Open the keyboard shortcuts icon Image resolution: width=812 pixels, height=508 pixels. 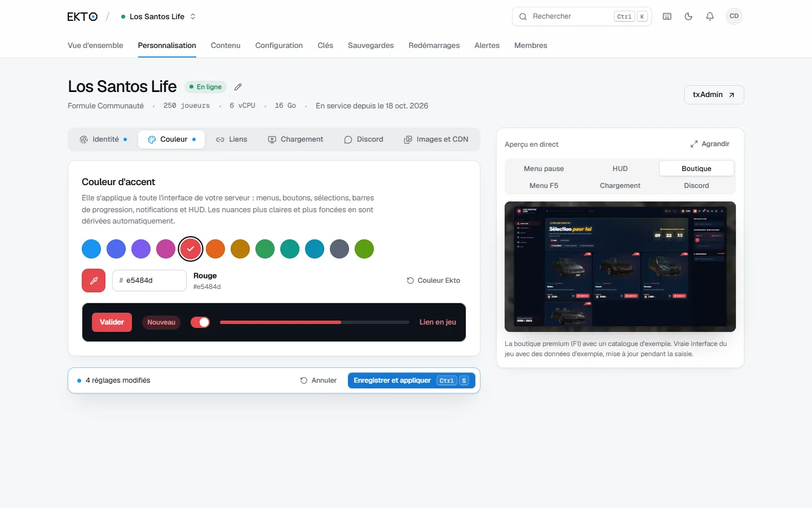tap(667, 16)
